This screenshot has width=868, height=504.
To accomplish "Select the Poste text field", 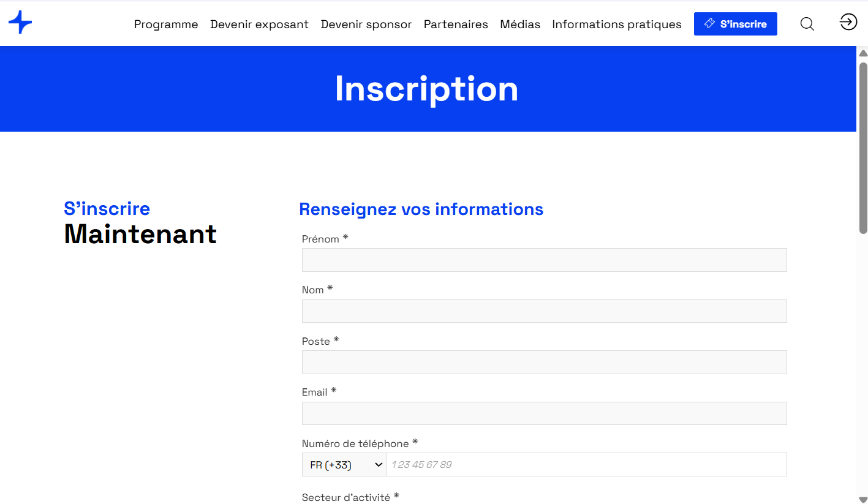I will coord(545,362).
